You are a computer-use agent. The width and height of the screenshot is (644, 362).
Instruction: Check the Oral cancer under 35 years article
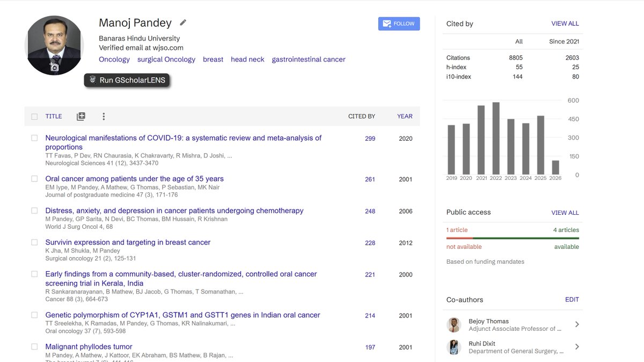pos(34,179)
